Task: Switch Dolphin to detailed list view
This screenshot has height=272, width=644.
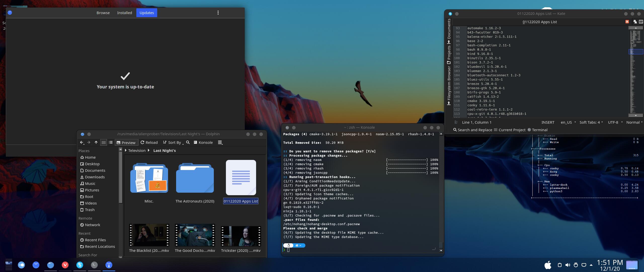Action: 111,142
